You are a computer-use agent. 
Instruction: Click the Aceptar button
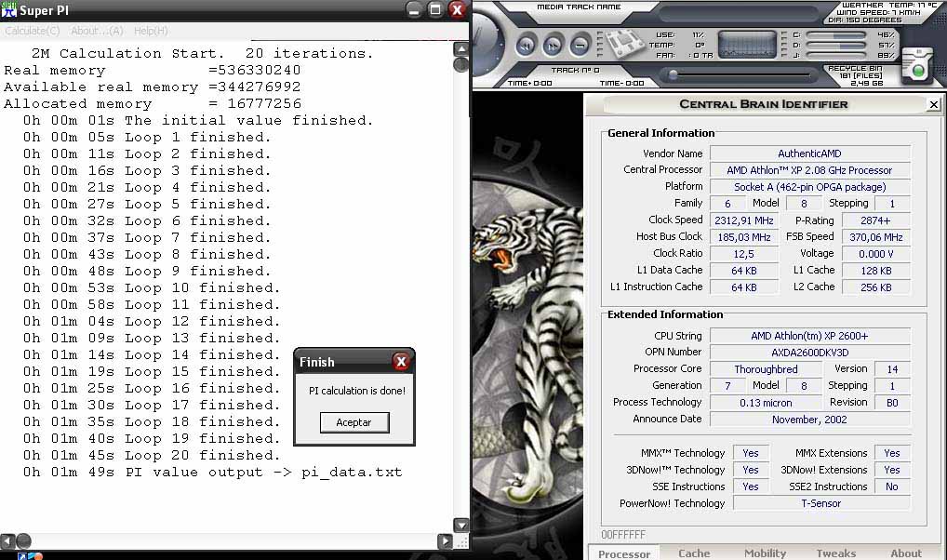[353, 422]
